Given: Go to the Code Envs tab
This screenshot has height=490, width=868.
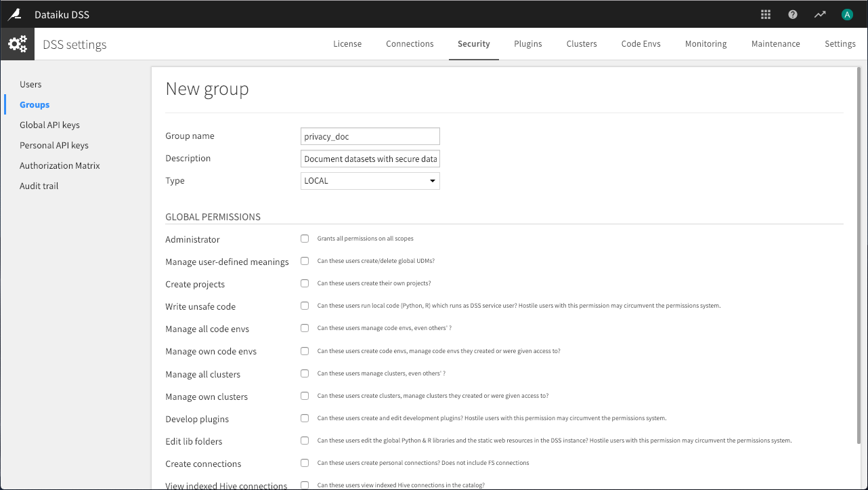Looking at the screenshot, I should click(x=641, y=43).
